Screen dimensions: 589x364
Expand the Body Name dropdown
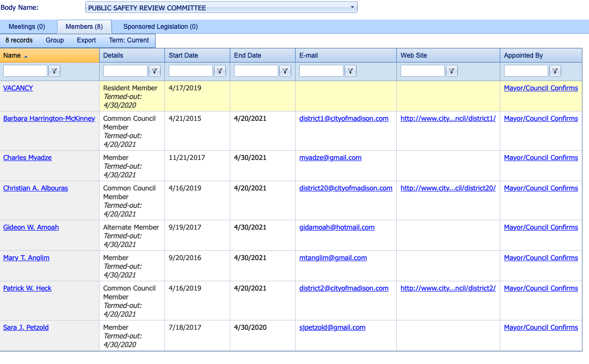[x=352, y=7]
